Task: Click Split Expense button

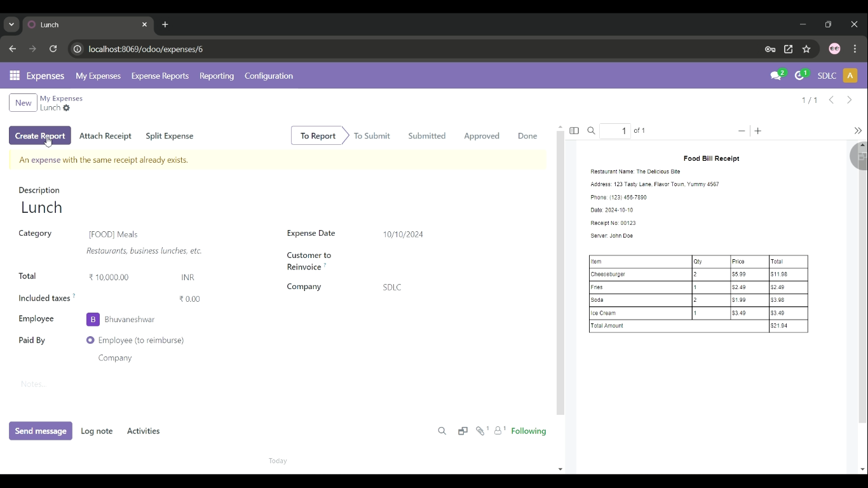Action: click(170, 136)
